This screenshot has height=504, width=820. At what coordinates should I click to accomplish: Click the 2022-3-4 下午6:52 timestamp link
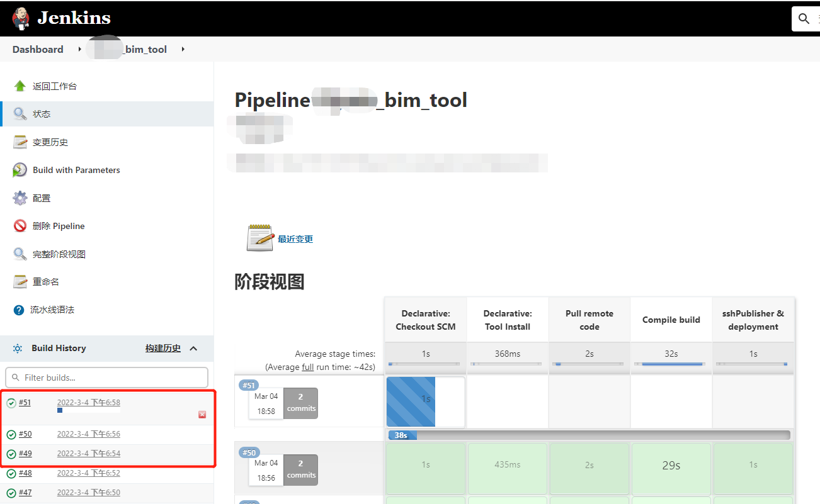pyautogui.click(x=89, y=473)
